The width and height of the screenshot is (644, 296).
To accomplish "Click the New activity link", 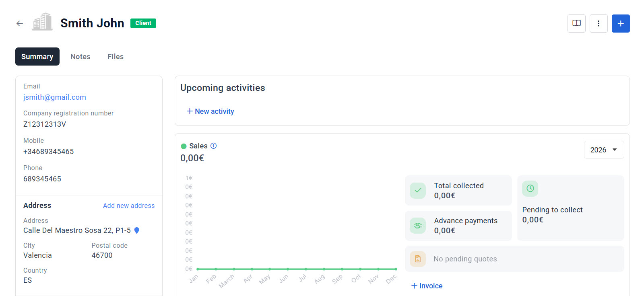I will 211,111.
